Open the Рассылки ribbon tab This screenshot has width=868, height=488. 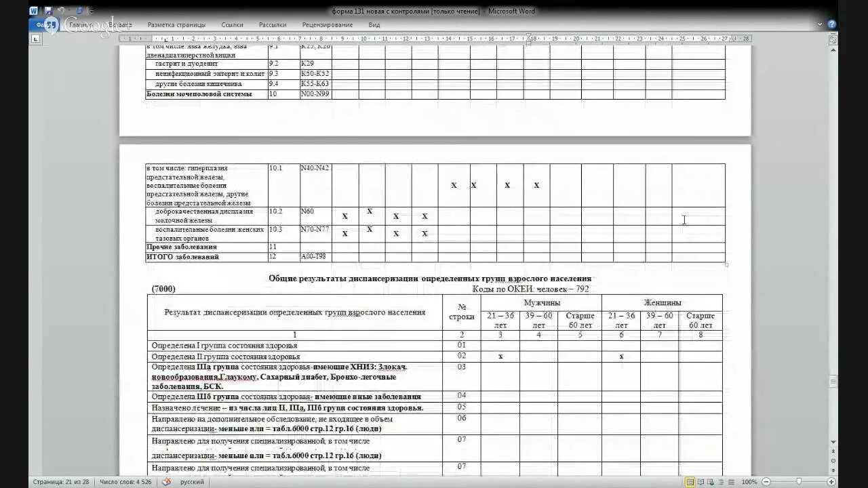273,24
